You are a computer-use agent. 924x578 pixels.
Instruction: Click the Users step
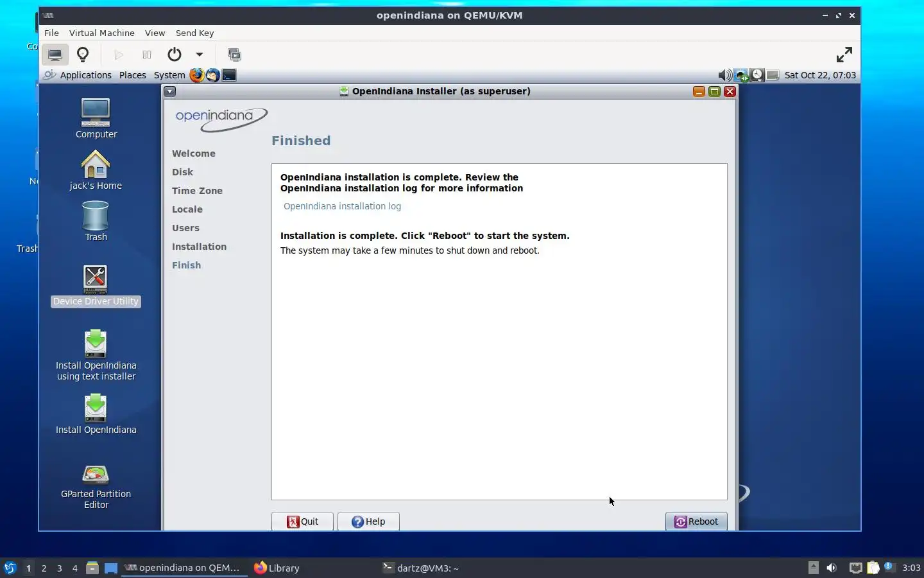click(185, 228)
